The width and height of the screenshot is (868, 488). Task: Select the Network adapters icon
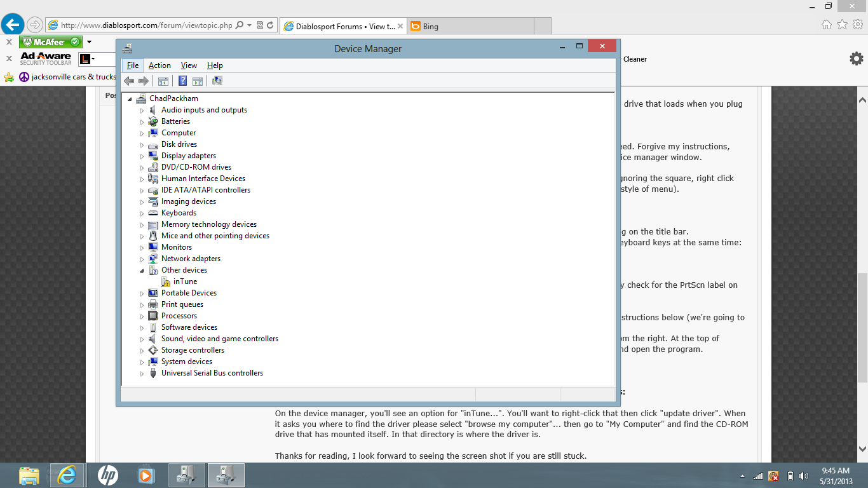153,259
